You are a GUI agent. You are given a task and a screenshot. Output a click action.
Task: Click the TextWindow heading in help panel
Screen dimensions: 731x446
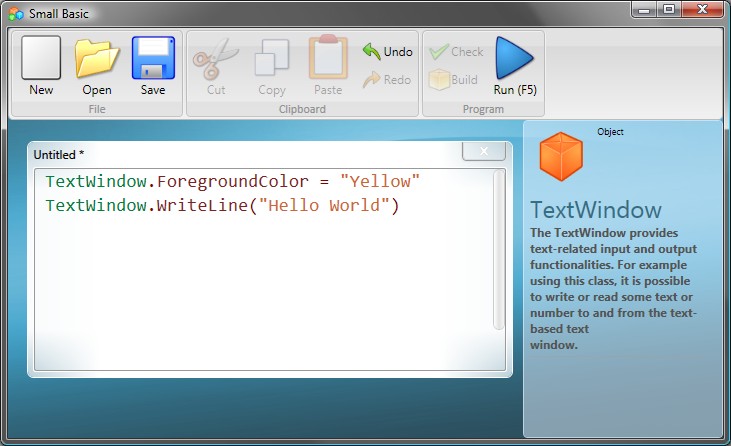(x=596, y=210)
